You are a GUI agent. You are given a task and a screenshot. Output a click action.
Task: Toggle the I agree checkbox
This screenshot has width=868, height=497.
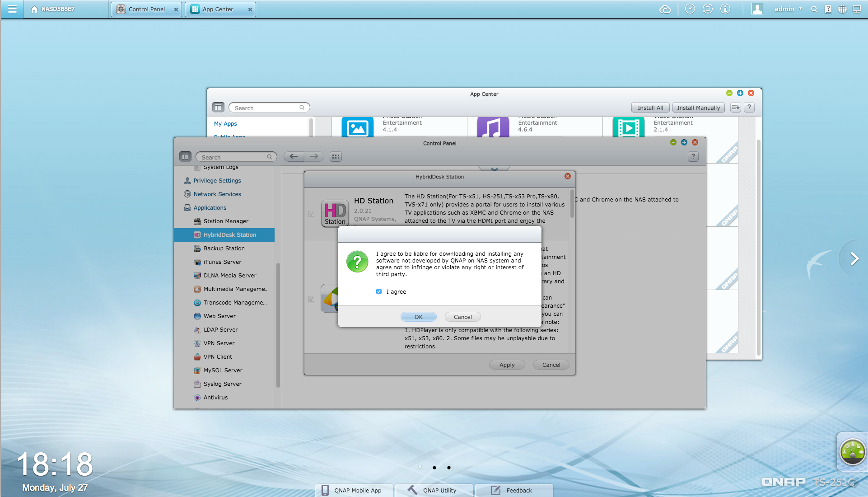[x=379, y=291]
